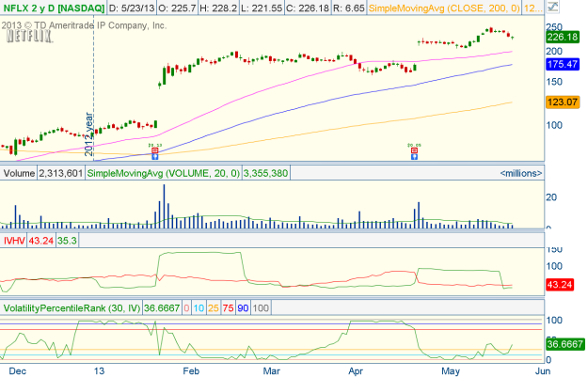Screen dimensions: 588x377
Task: Click the April earnings event marker icon
Action: [x=412, y=150]
